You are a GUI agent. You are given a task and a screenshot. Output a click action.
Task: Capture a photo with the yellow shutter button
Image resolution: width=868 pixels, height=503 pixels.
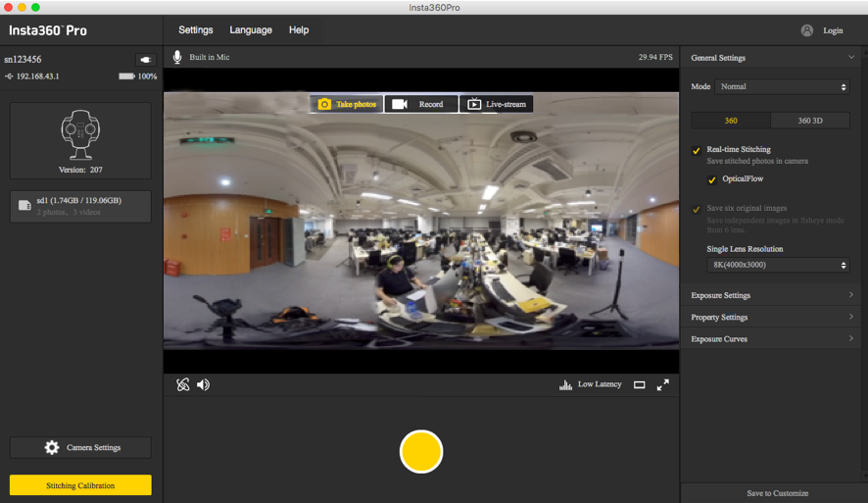[421, 451]
